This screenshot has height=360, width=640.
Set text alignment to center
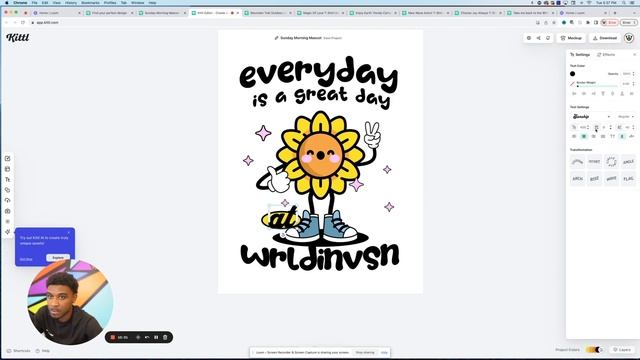click(584, 136)
